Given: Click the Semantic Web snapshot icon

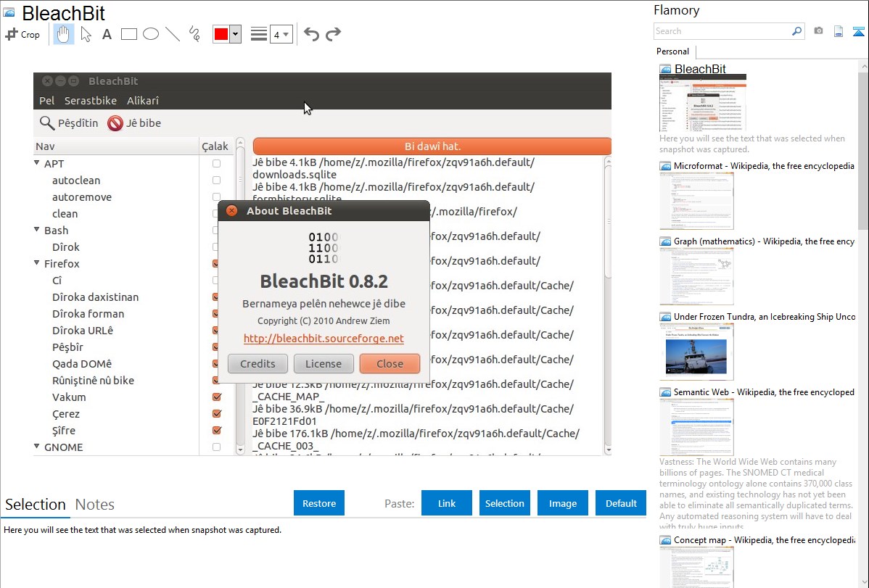Looking at the screenshot, I should pyautogui.click(x=665, y=392).
